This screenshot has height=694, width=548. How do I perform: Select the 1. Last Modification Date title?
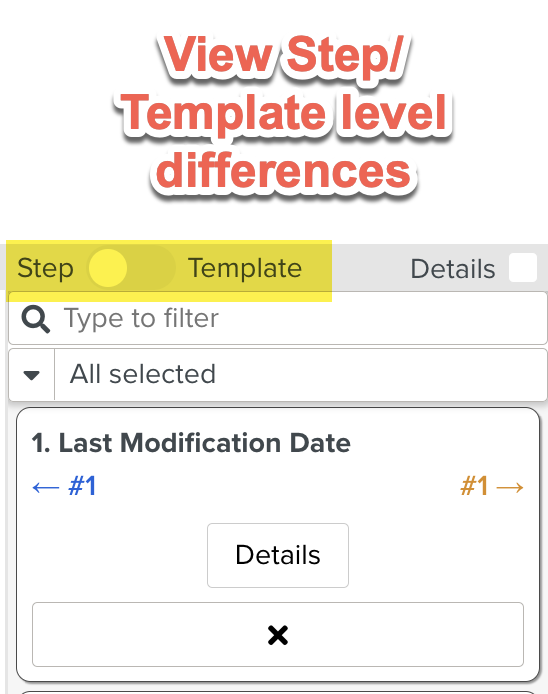(x=191, y=443)
